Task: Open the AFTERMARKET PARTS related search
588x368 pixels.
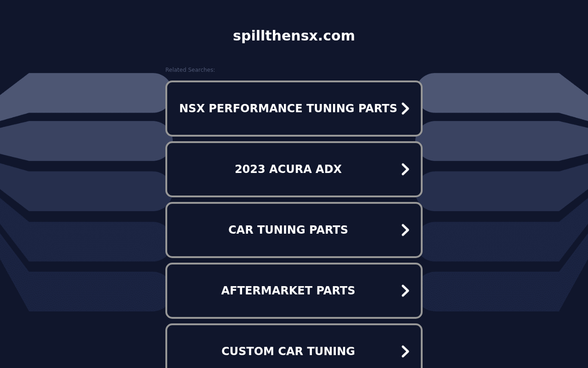Action: tap(288, 290)
